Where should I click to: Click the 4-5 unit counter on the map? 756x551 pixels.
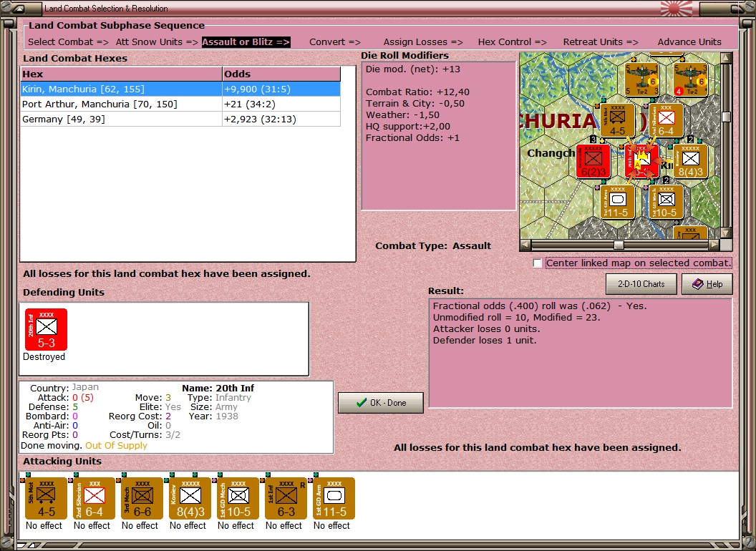[x=617, y=120]
